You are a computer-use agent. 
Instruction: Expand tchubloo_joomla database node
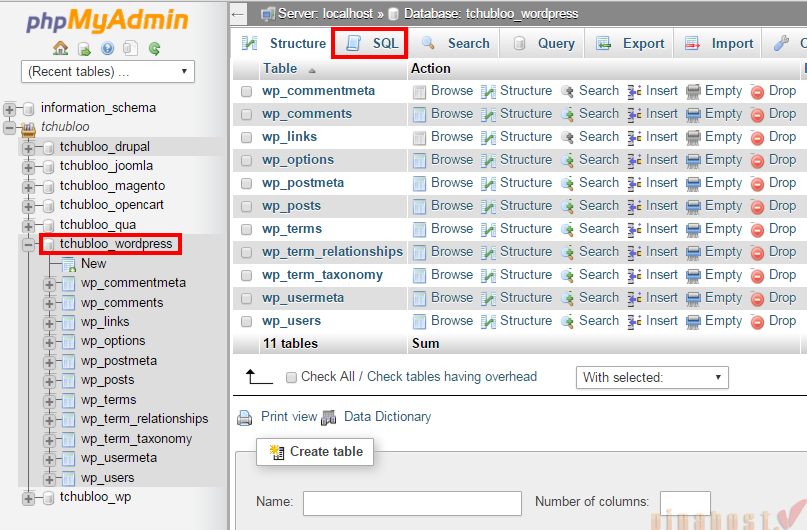click(x=28, y=167)
